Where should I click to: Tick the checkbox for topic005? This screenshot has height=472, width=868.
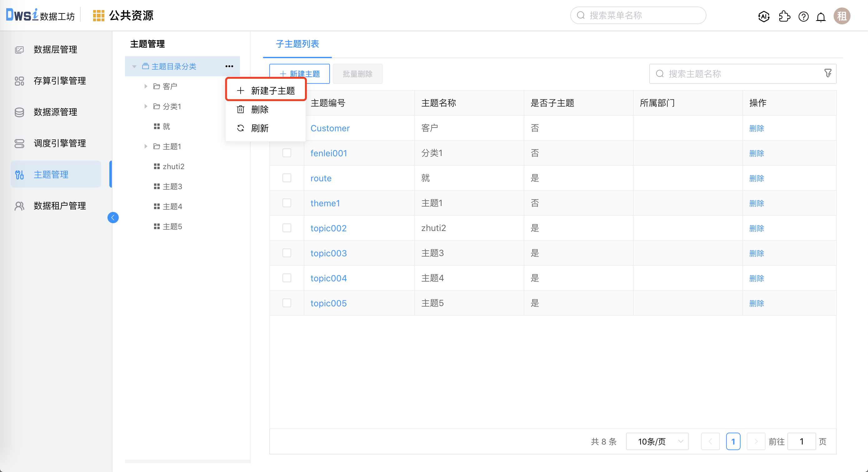(x=287, y=303)
